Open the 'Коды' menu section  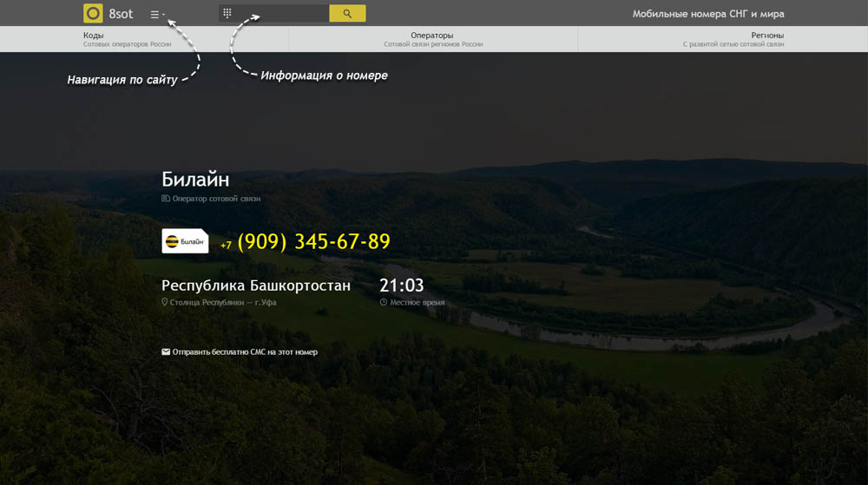(x=128, y=39)
